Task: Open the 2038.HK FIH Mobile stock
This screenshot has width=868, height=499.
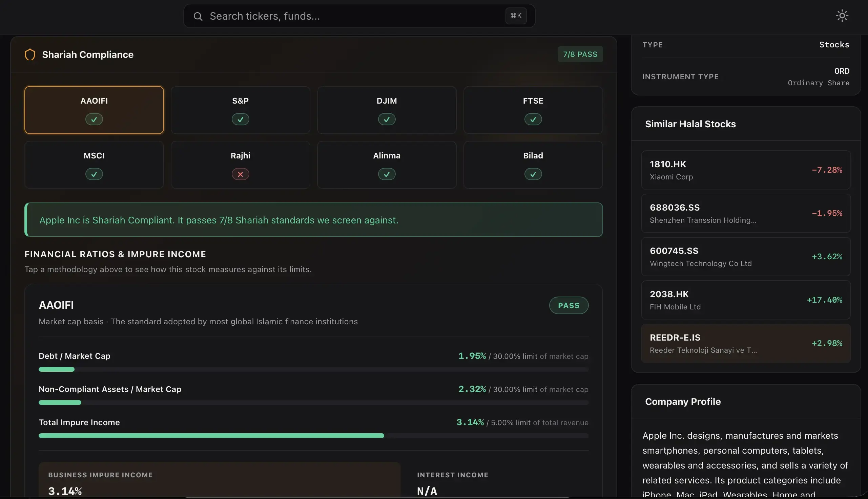Action: coord(746,300)
